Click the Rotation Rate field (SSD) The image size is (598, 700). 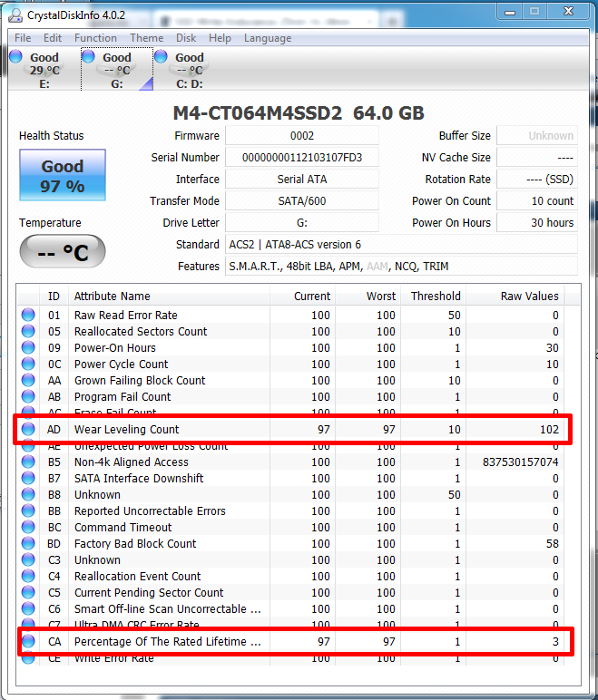(537, 179)
